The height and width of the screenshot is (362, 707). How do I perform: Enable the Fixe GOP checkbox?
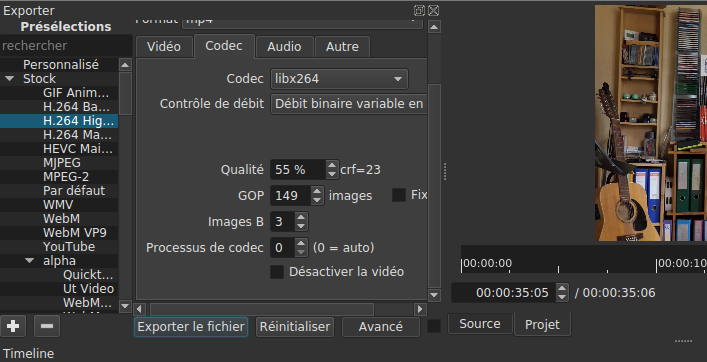click(x=399, y=195)
